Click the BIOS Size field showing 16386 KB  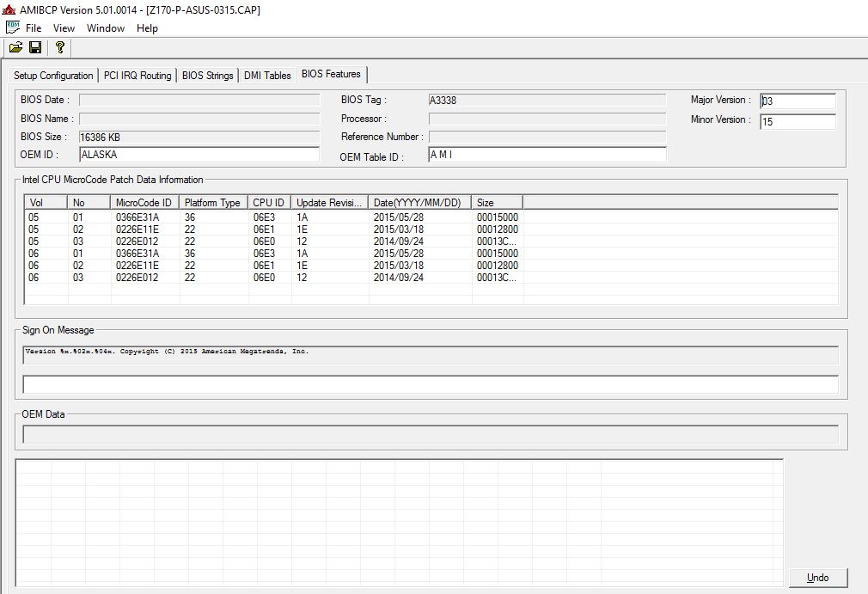(199, 137)
